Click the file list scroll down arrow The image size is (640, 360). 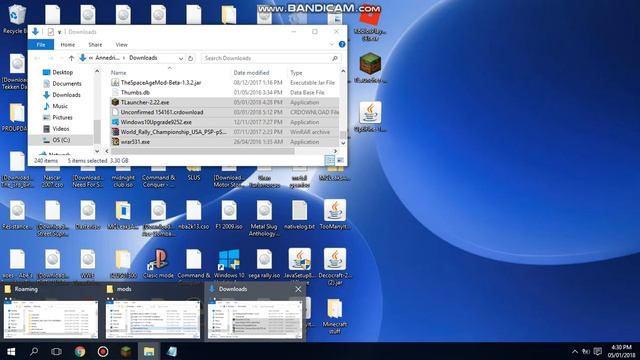(343, 143)
